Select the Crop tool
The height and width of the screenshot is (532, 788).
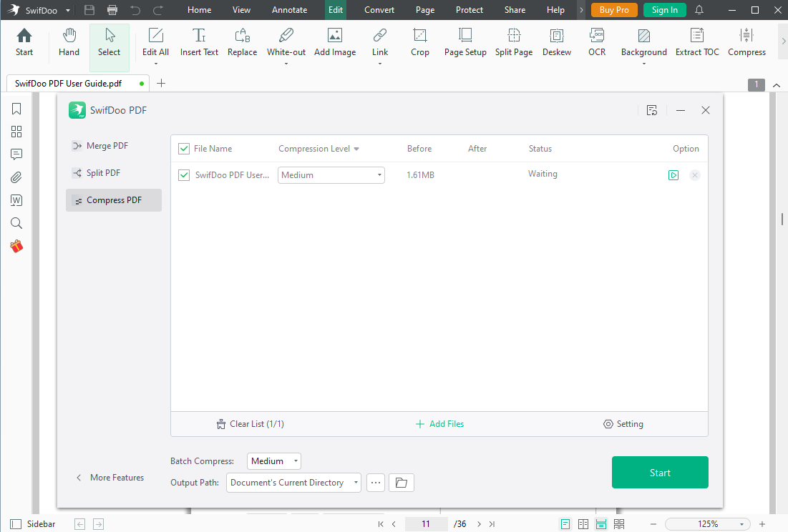tap(419, 42)
